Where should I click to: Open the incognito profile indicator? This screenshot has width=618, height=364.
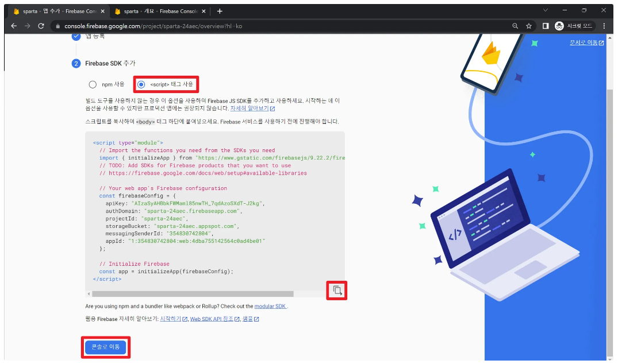coord(574,26)
